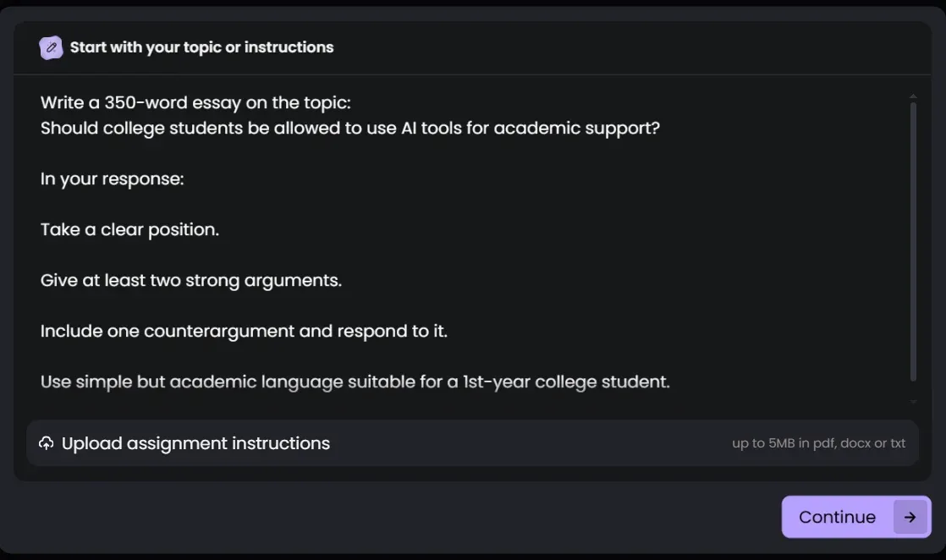Click the arrow icon inside Continue button
The width and height of the screenshot is (946, 560).
(910, 517)
